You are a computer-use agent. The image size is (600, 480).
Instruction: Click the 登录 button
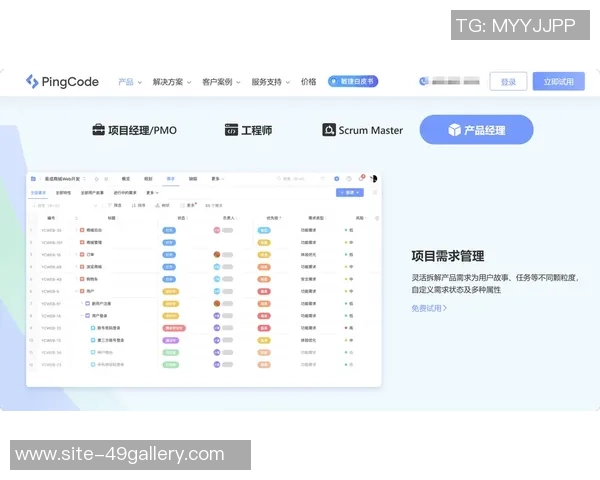coord(508,82)
